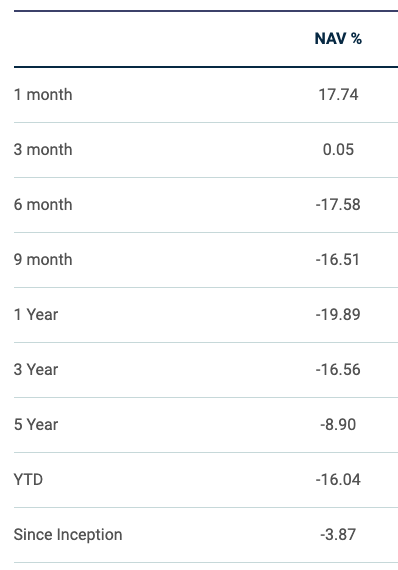
Task: Click the 17.74 NAV value
Action: click(x=338, y=95)
